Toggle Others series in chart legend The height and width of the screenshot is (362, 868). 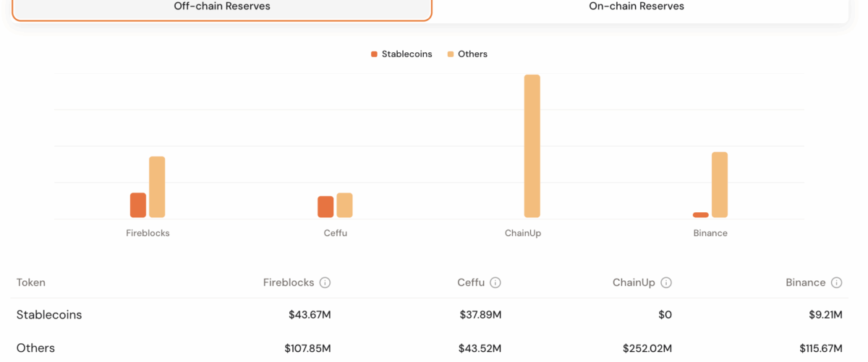point(467,54)
